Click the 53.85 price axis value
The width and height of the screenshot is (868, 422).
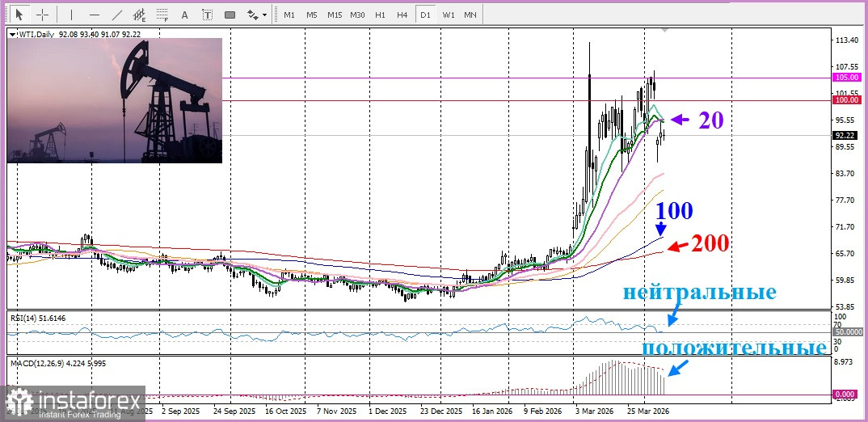pyautogui.click(x=847, y=307)
